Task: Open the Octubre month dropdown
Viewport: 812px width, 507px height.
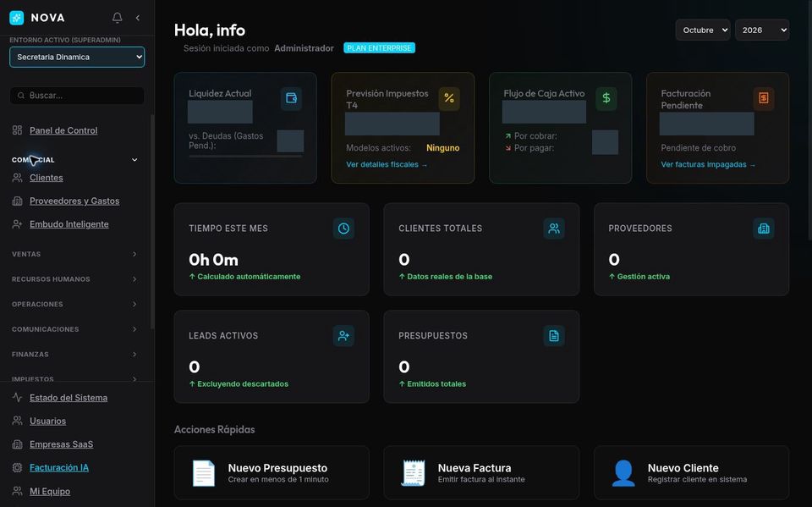Action: point(703,30)
